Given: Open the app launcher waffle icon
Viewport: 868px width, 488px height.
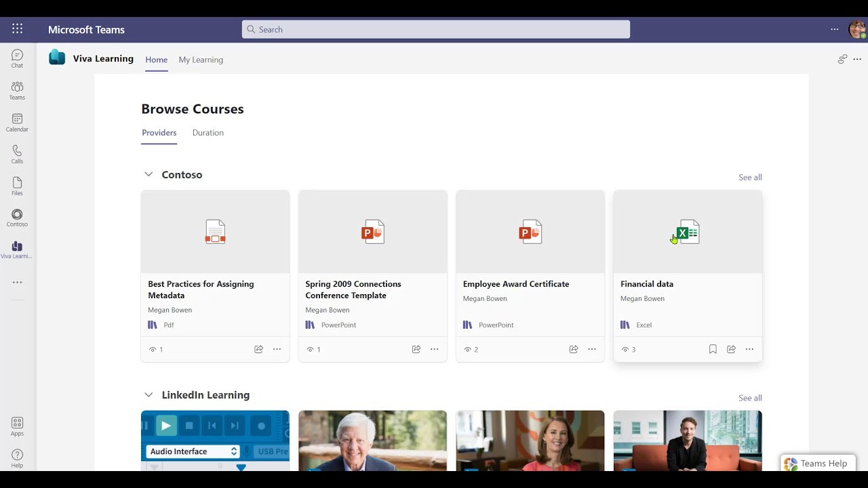Looking at the screenshot, I should pyautogui.click(x=17, y=28).
